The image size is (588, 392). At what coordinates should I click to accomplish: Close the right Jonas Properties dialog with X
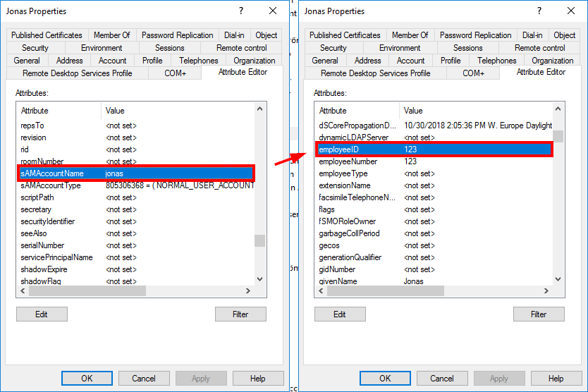click(571, 11)
